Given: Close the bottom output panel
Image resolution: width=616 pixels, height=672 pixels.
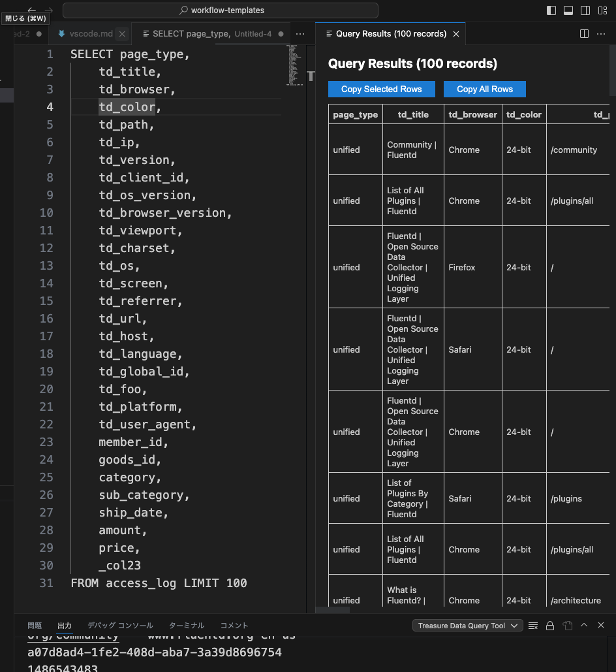Looking at the screenshot, I should tap(601, 626).
